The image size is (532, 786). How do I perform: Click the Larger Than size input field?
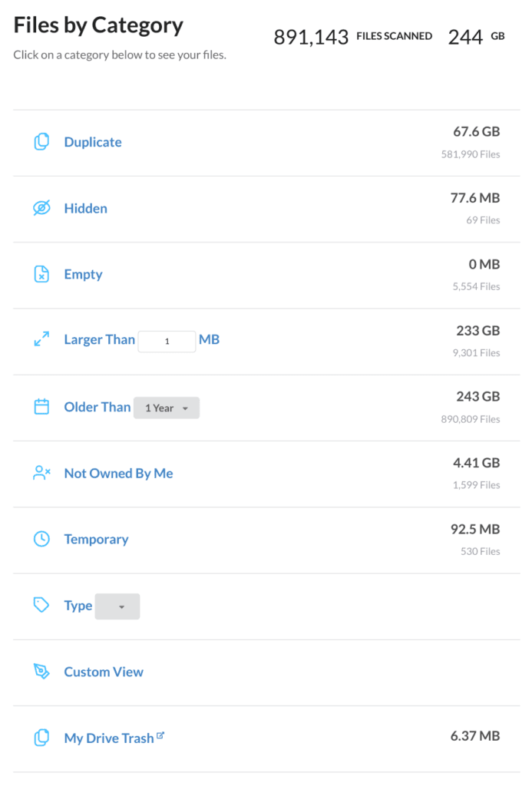tap(167, 340)
